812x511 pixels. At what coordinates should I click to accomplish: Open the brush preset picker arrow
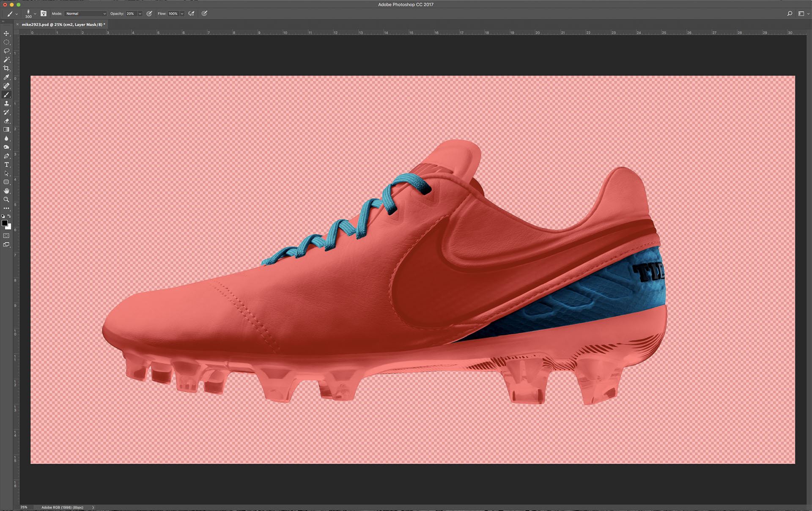coord(35,14)
